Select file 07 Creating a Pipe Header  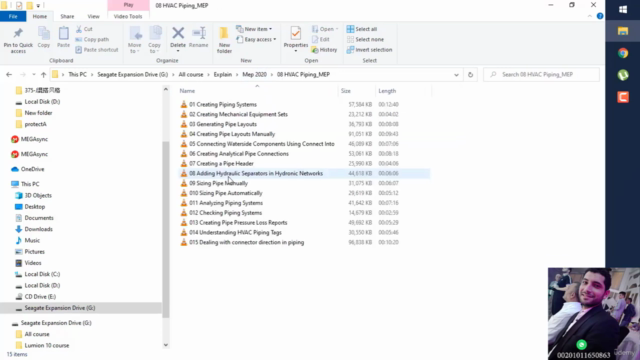[x=221, y=163]
